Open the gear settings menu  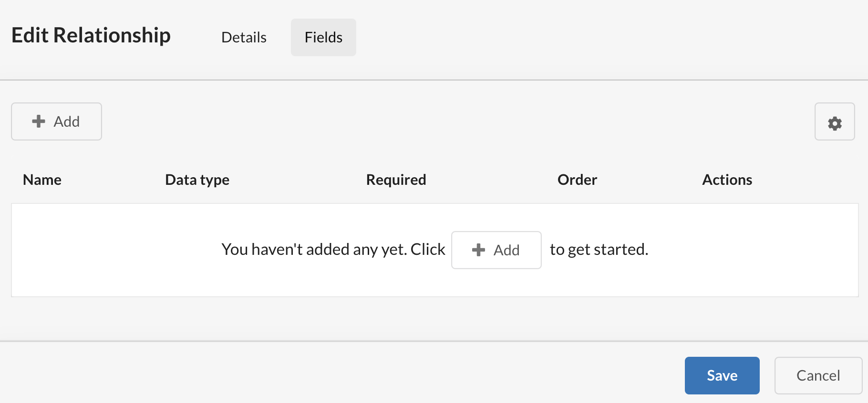point(835,121)
